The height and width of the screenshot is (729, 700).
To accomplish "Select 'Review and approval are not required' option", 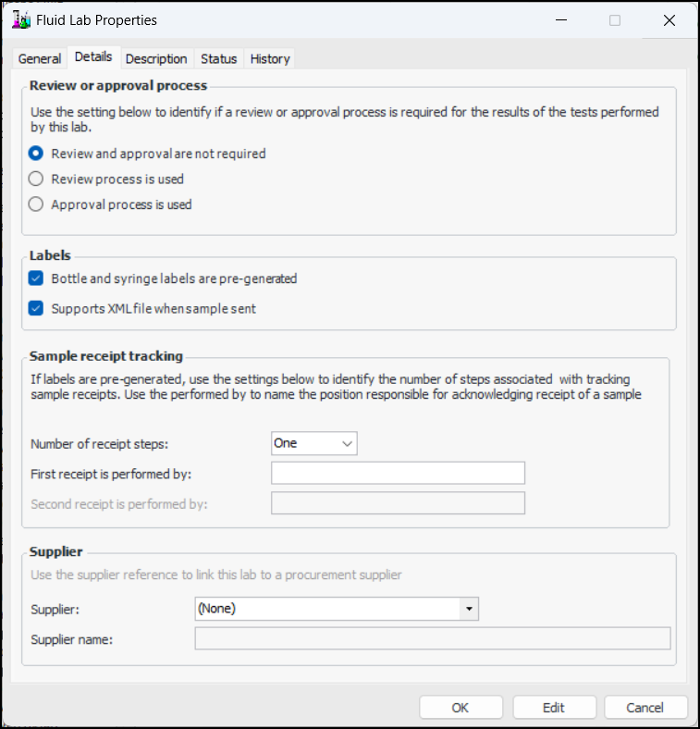I will click(36, 154).
